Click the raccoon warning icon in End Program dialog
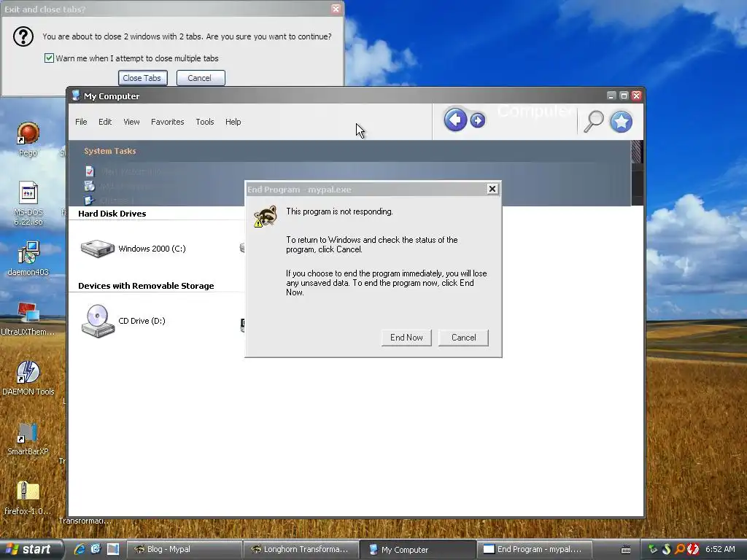 266,216
